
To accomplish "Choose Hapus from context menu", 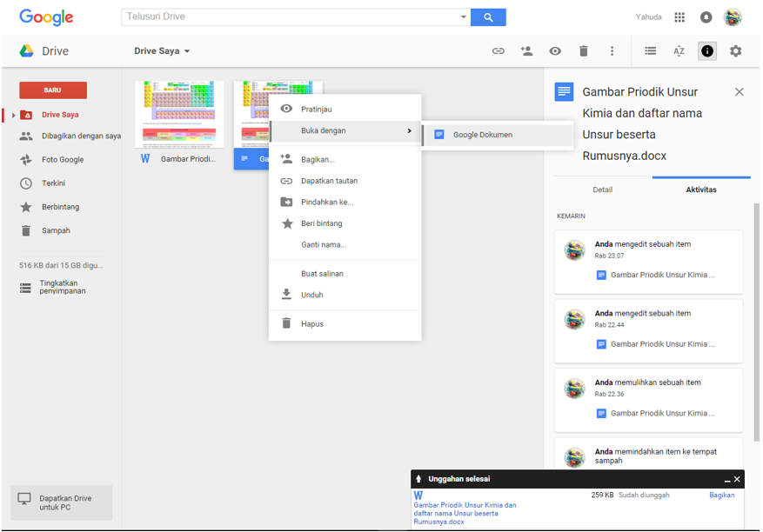I will tap(345, 324).
